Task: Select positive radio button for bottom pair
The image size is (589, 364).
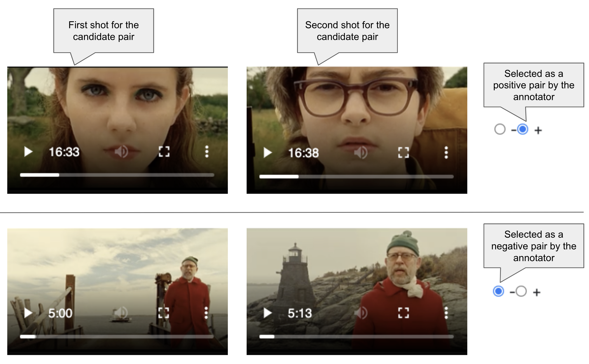Action: (x=521, y=291)
